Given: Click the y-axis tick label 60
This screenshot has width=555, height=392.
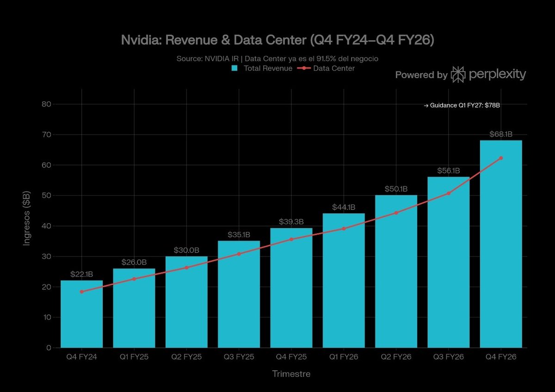Looking at the screenshot, I should [x=46, y=165].
